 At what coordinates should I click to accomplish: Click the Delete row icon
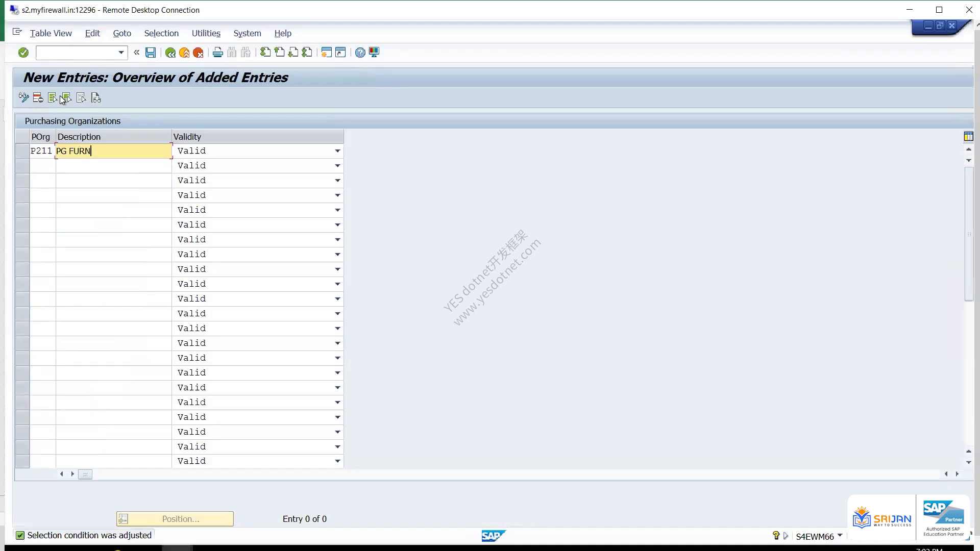(38, 97)
